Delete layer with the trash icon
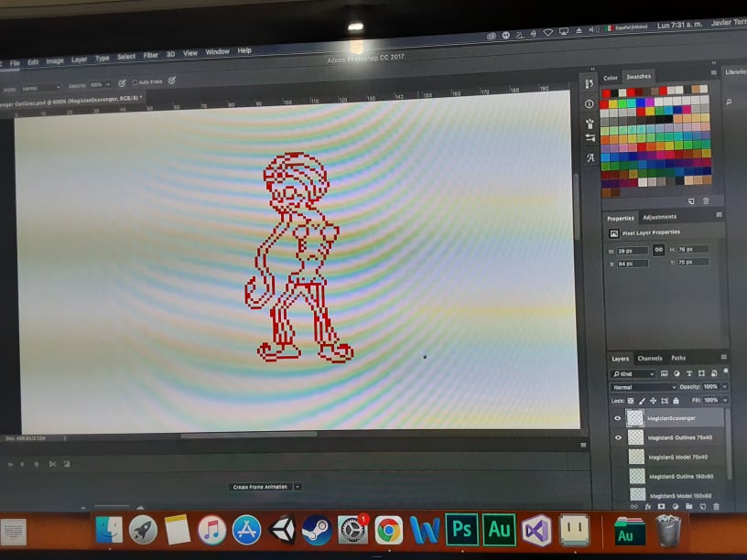 (716, 507)
